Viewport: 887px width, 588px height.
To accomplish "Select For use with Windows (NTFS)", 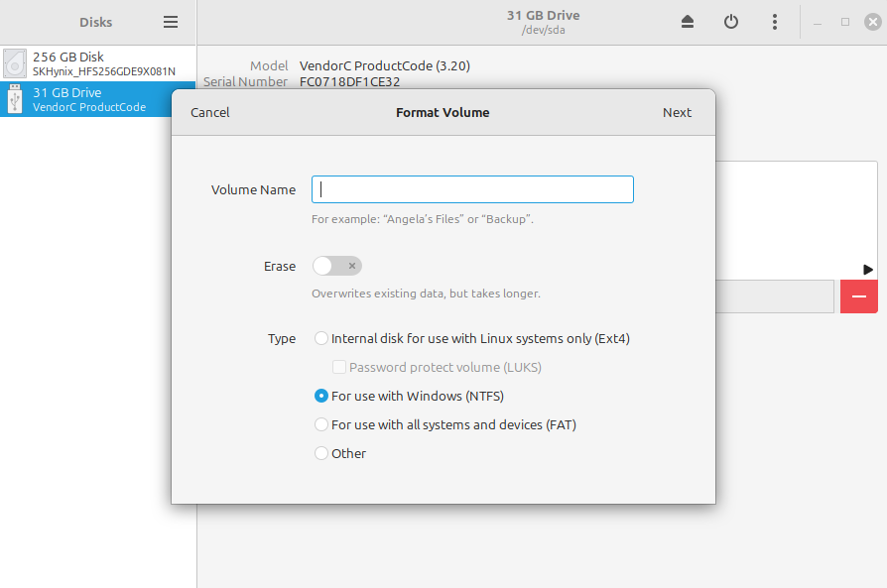I will 321,396.
